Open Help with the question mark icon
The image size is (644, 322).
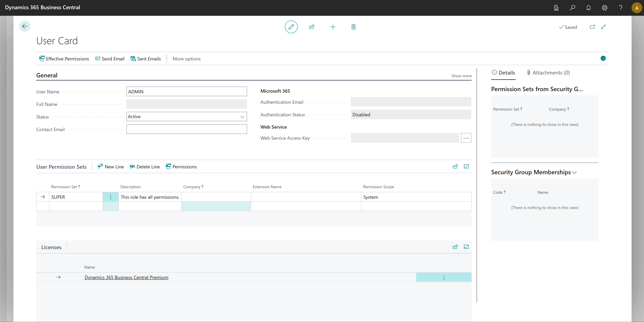620,8
